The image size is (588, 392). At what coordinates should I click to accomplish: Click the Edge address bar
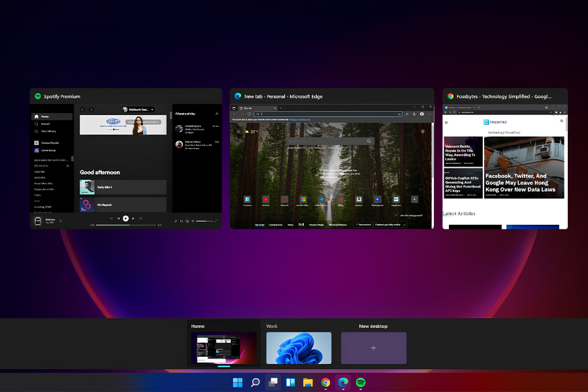(328, 114)
